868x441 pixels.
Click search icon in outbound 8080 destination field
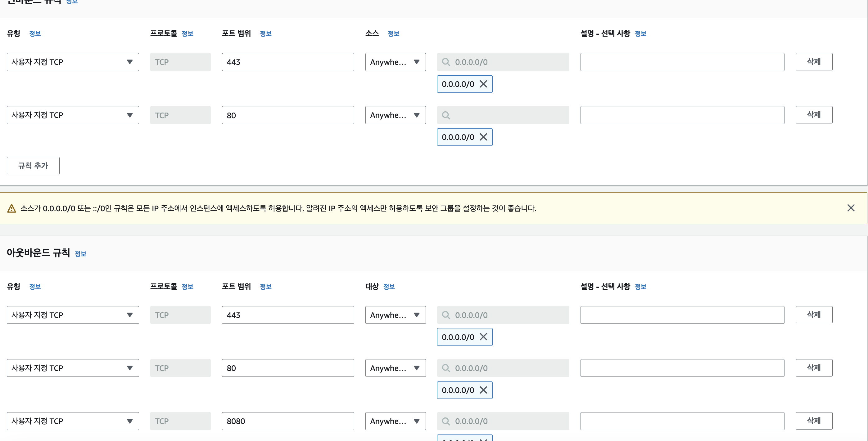(x=446, y=421)
